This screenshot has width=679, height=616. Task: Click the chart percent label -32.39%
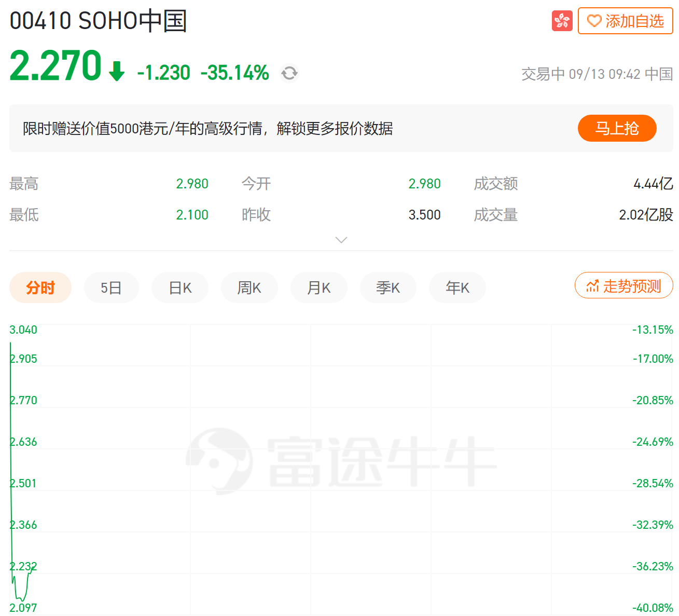pos(653,525)
